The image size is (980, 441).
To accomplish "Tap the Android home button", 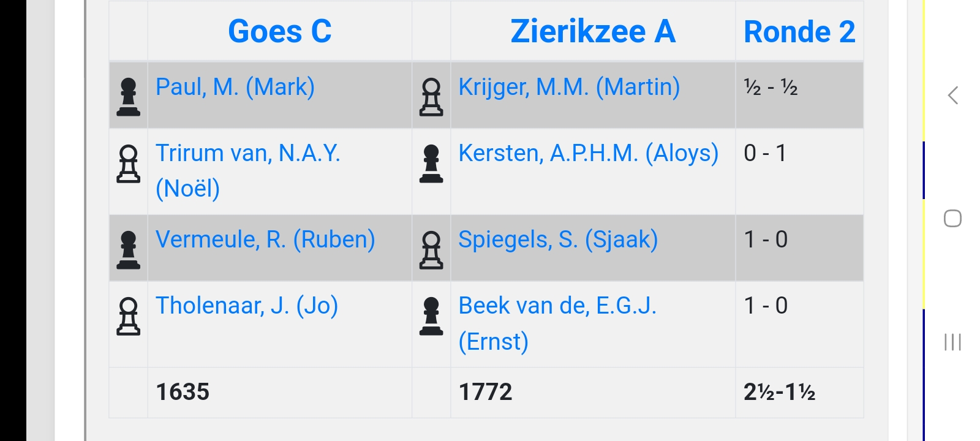I will pyautogui.click(x=952, y=219).
